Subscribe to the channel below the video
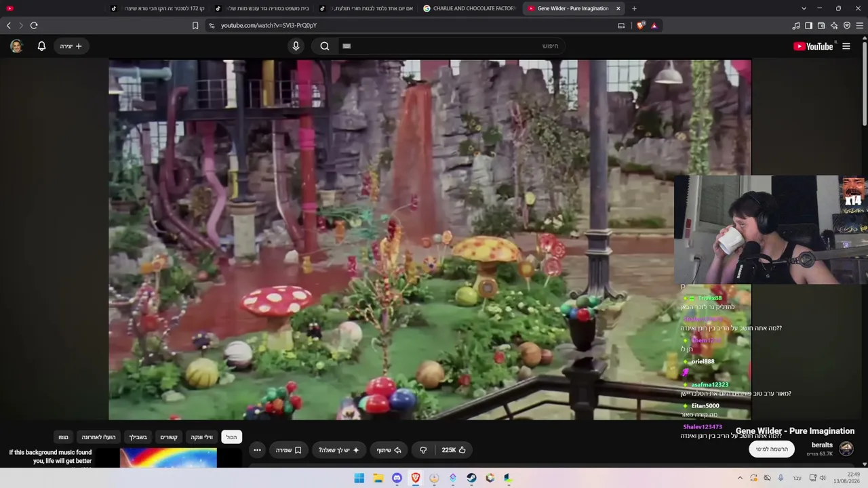Screen dimensions: 868x488 (772, 449)
